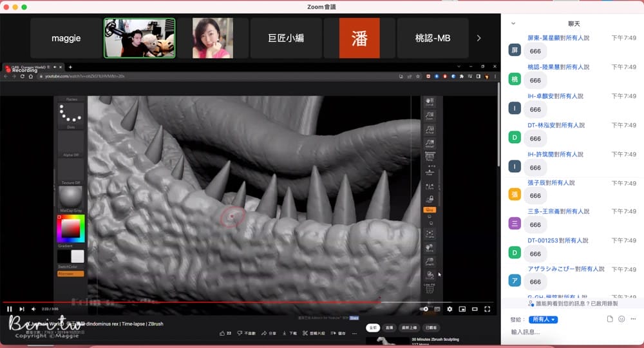Save the video to a playlist

click(338, 333)
